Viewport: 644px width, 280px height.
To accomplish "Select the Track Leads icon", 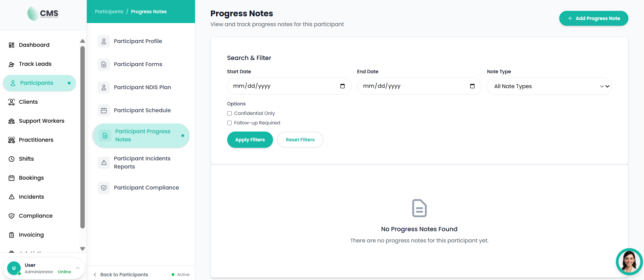I will [12, 64].
